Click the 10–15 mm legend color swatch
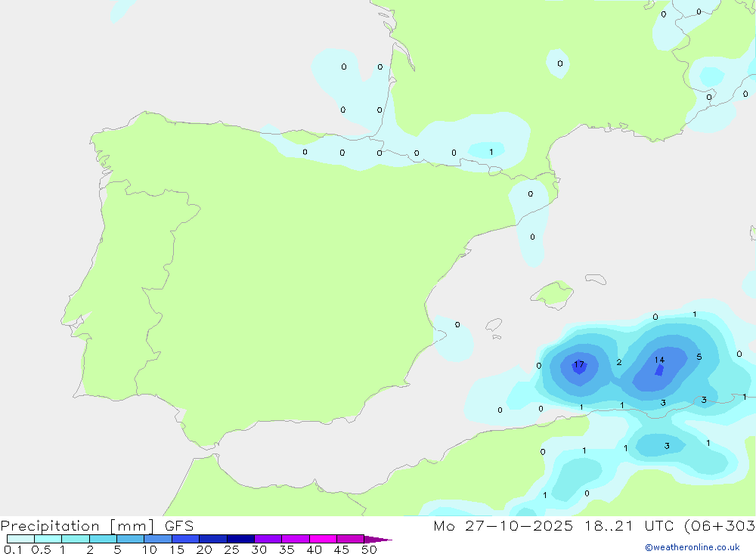Viewport: 756px width, 554px height. tap(158, 539)
